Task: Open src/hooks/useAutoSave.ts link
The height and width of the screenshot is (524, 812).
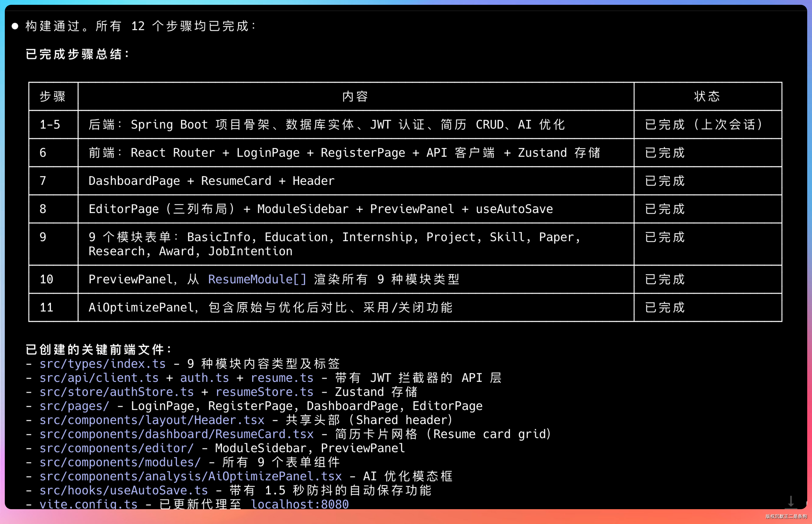Action: click(x=124, y=490)
